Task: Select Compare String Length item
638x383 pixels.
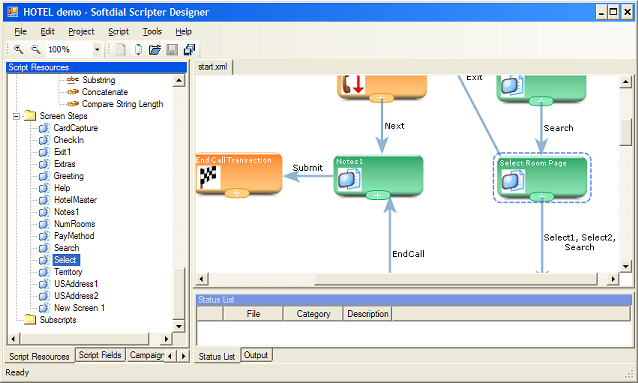Action: pos(122,104)
